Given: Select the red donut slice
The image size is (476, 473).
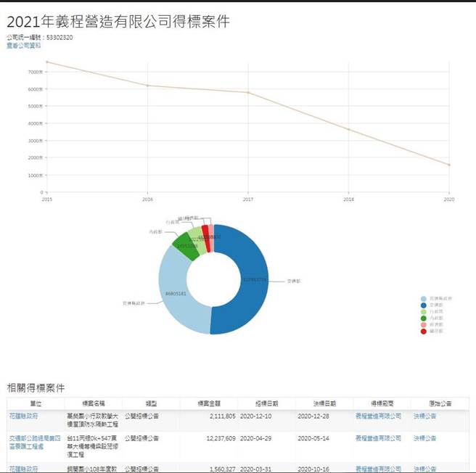Looking at the screenshot, I should (206, 239).
